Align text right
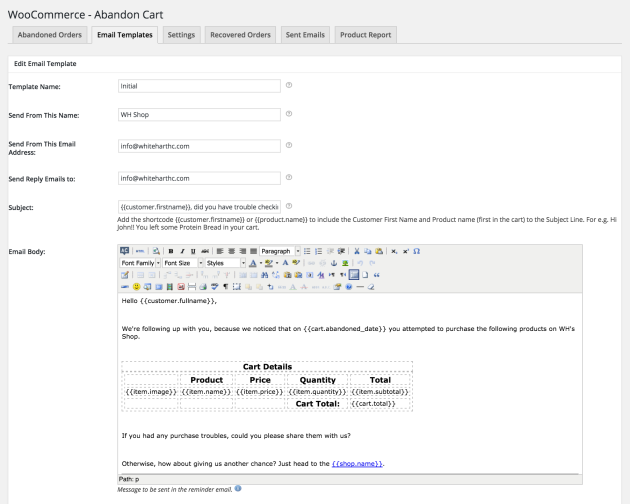 pyautogui.click(x=243, y=251)
